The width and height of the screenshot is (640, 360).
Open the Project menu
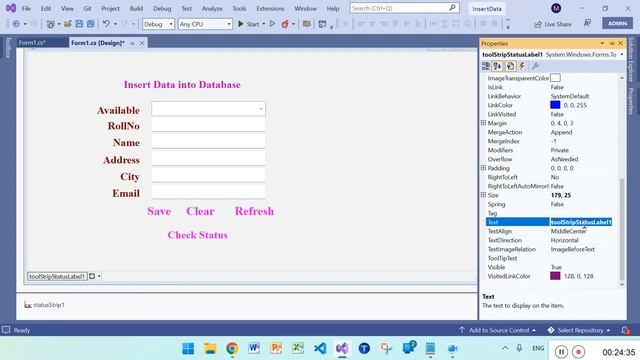pyautogui.click(x=110, y=8)
